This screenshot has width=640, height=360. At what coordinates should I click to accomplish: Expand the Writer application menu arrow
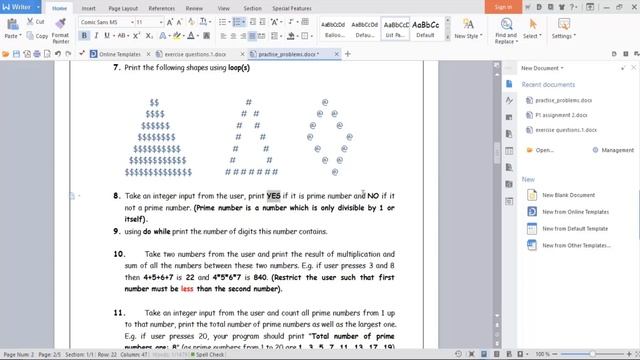point(38,7)
